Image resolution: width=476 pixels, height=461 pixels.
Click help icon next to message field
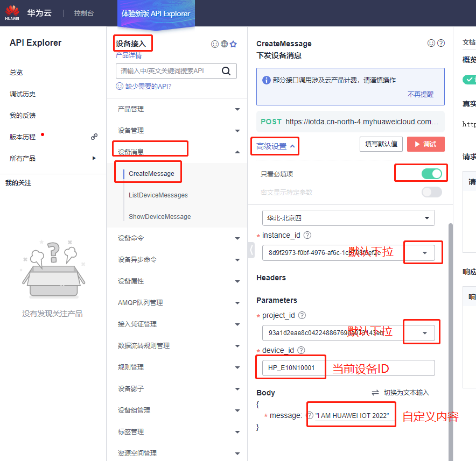coord(309,415)
